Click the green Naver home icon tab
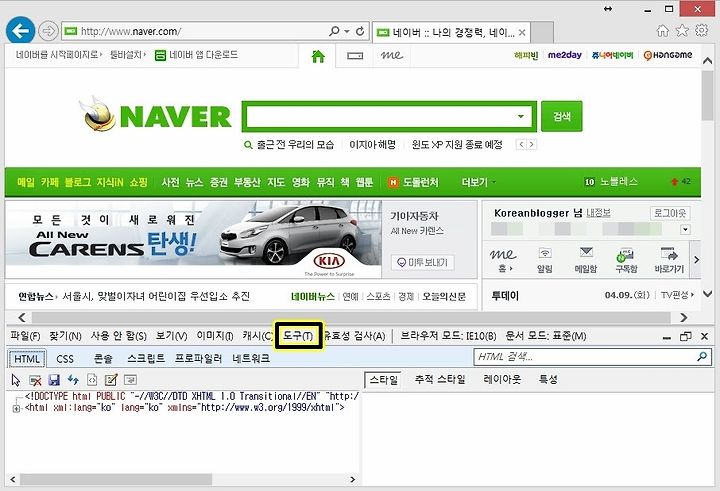720x491 pixels. pyautogui.click(x=318, y=56)
